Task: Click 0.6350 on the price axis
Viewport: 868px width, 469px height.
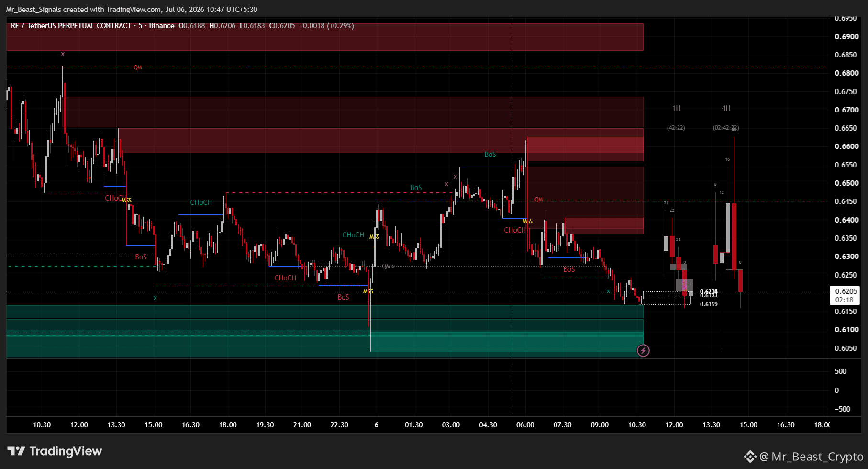Action: coord(846,238)
